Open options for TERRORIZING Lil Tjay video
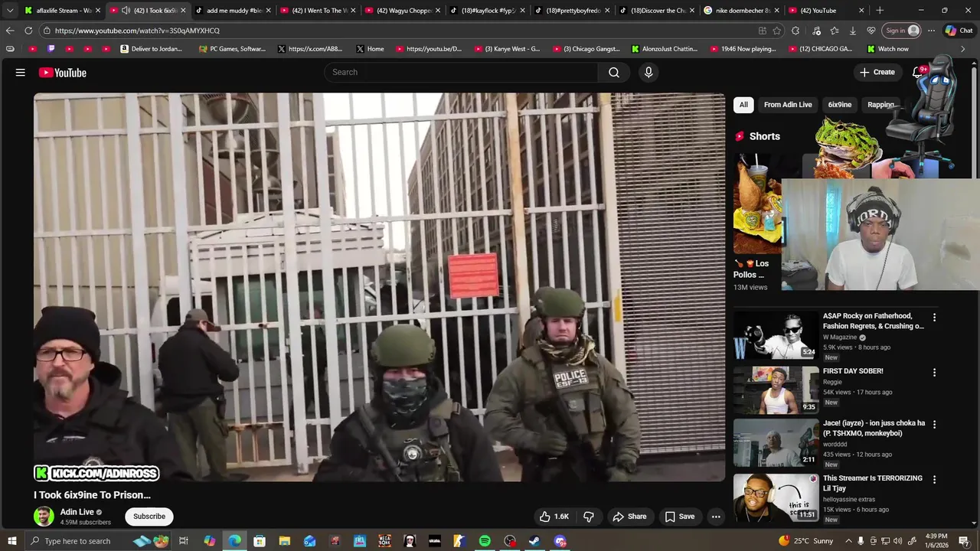Viewport: 980px width, 551px height. [x=934, y=479]
